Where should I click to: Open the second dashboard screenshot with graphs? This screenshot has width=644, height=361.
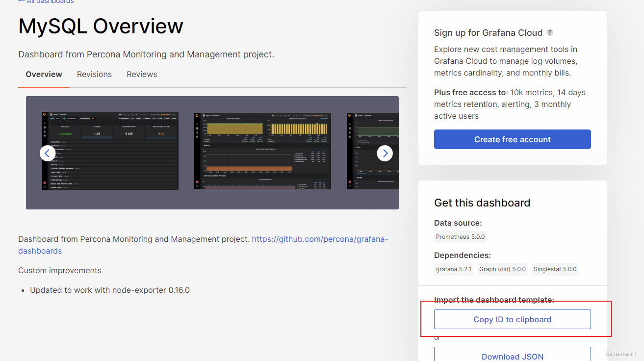(262, 151)
